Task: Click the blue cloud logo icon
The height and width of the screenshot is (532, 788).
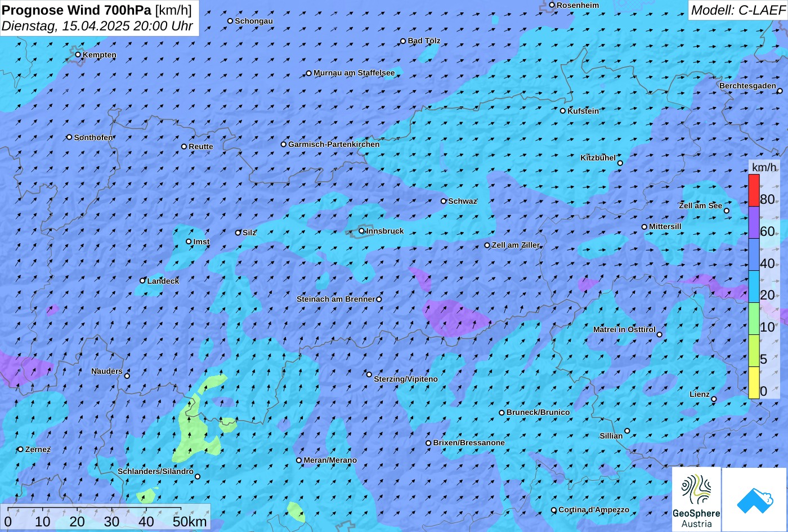Action: click(754, 499)
